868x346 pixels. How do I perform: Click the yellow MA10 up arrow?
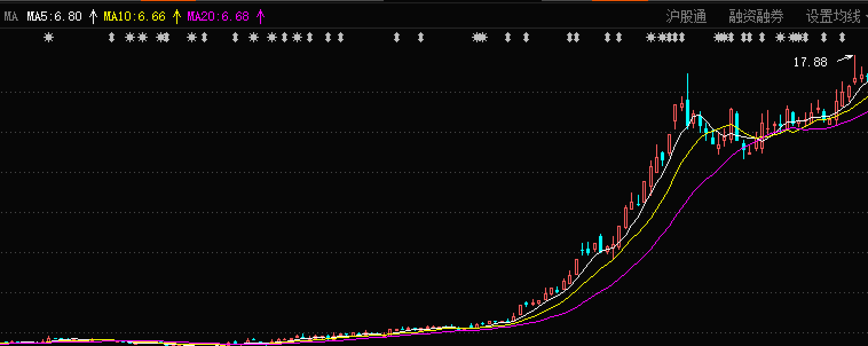click(x=177, y=17)
